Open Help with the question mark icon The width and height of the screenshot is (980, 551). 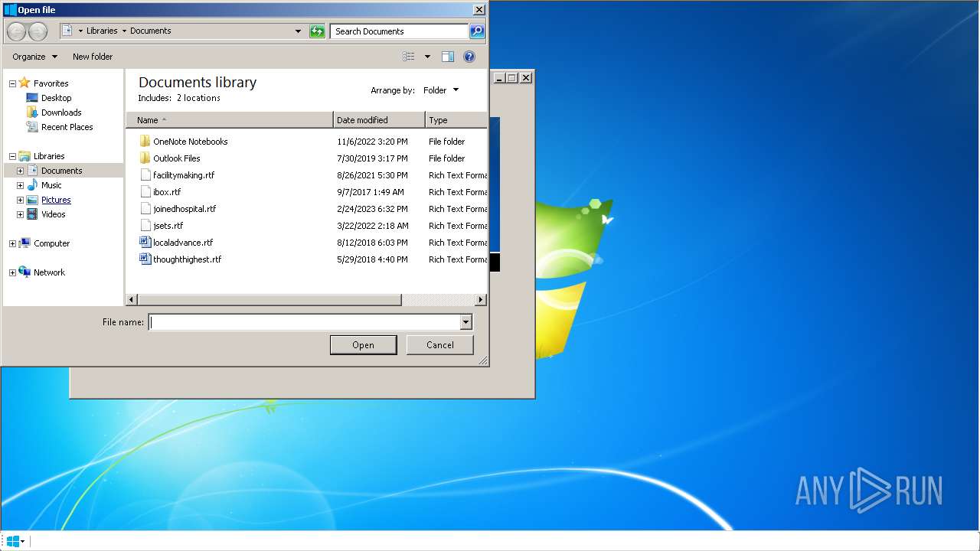(469, 57)
